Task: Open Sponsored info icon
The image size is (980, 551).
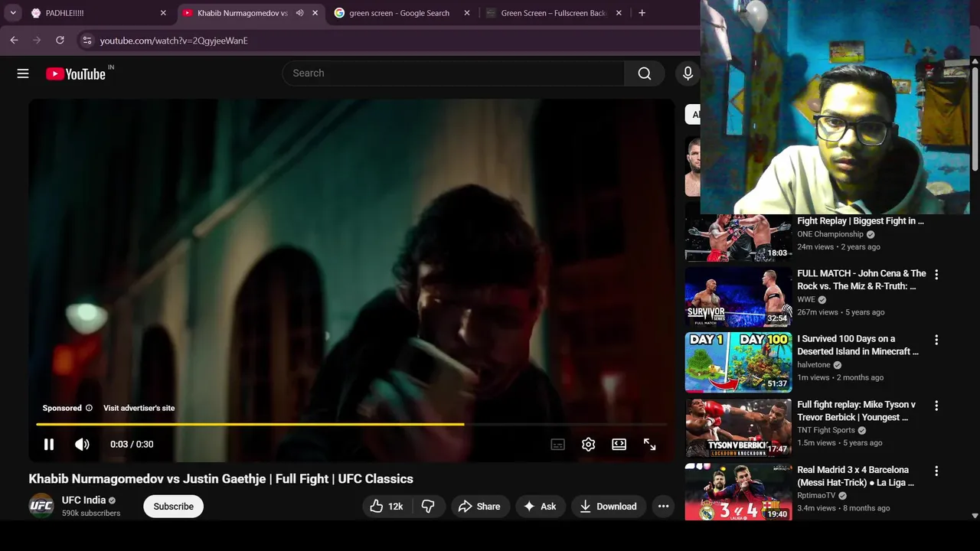Action: (89, 408)
